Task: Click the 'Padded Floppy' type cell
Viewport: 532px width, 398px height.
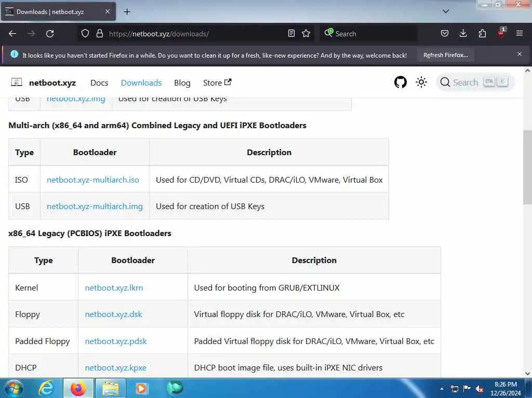Action: (x=43, y=341)
